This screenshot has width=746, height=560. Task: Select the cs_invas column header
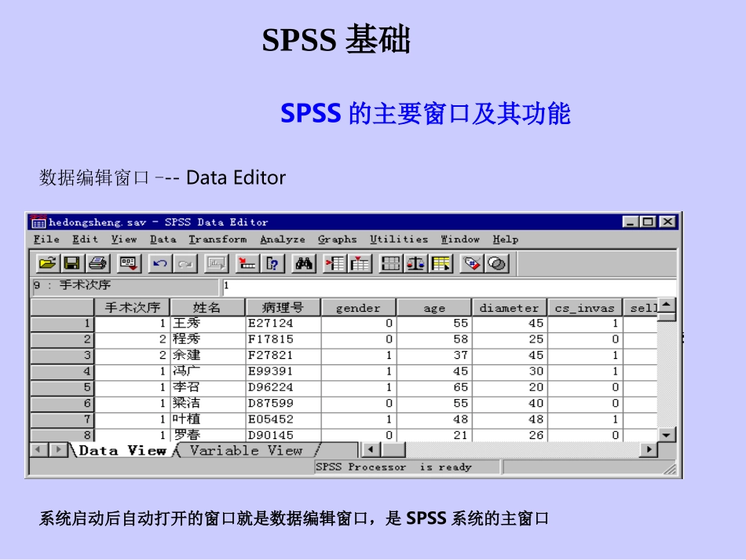point(585,308)
